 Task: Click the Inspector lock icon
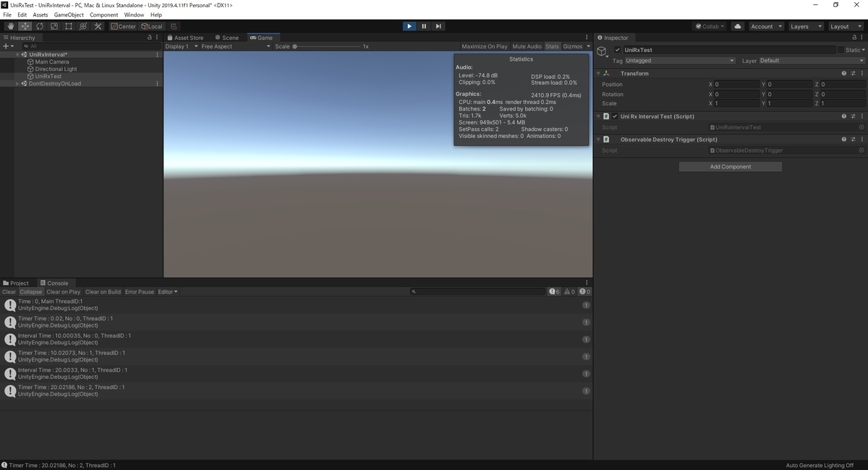pos(854,38)
